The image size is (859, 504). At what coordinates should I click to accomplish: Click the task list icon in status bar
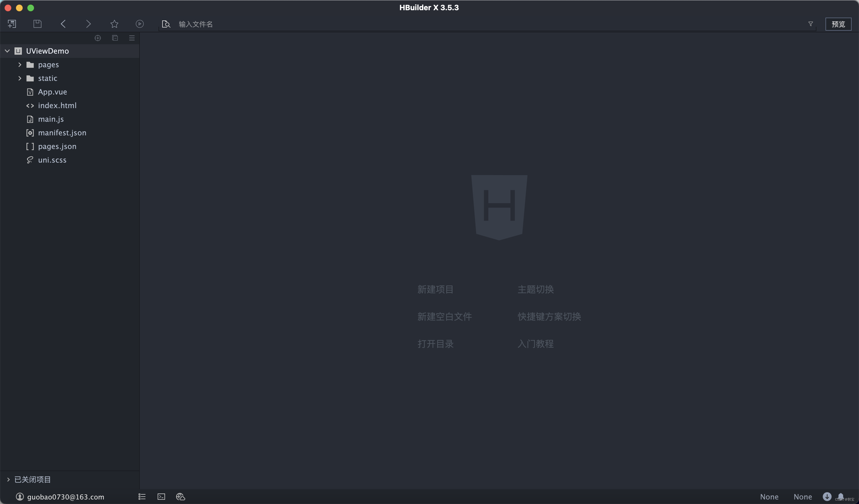(142, 497)
